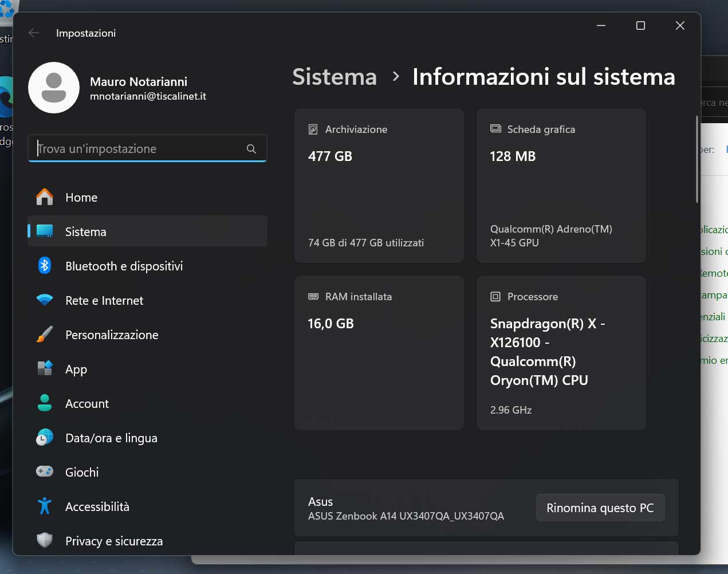Click the Rinomina questo PC button
This screenshot has height=574, width=728.
coord(600,508)
